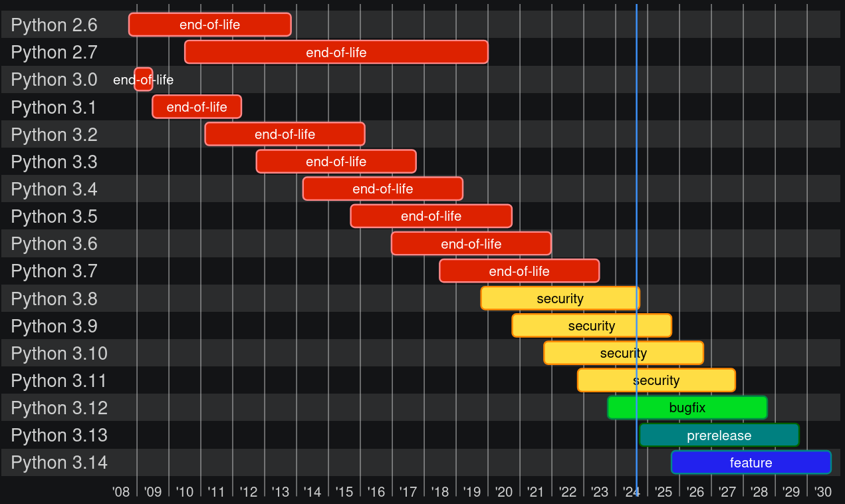Open the Python 3.12 version label

pos(59,408)
